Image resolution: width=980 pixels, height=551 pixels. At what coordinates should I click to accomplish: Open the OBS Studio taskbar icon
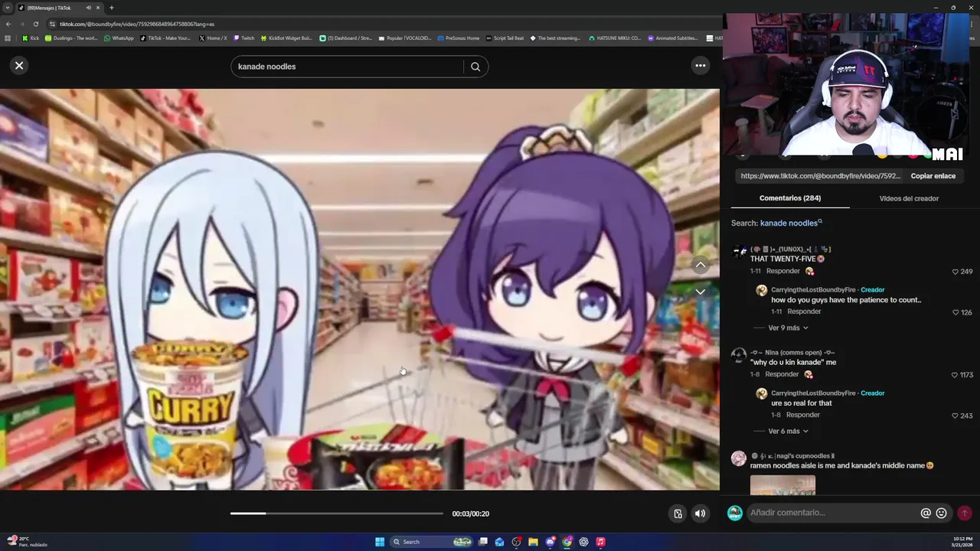point(517,542)
